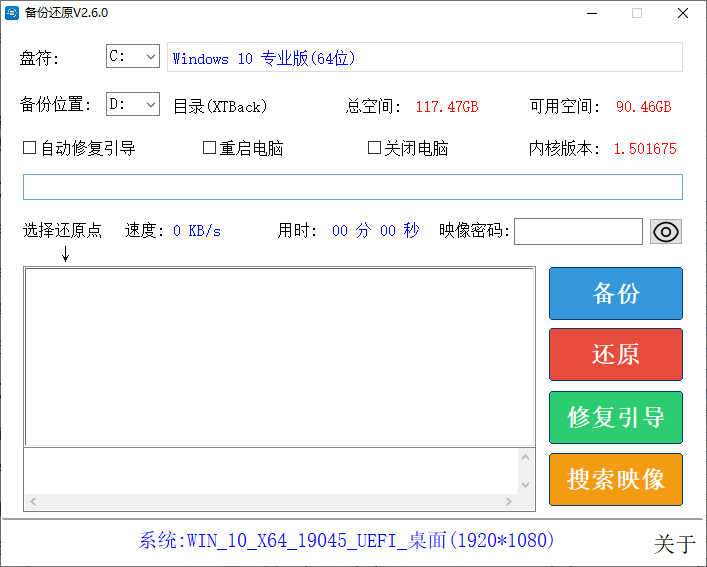
Task: Open the 关于 about link
Action: point(673,544)
